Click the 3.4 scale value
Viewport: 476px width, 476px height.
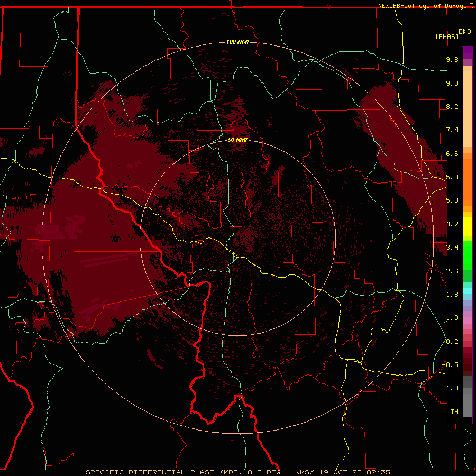pyautogui.click(x=452, y=248)
